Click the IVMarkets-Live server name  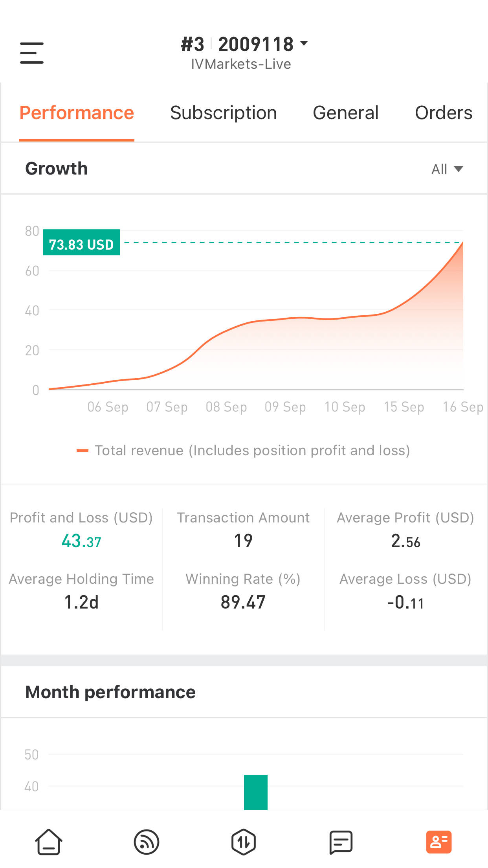241,64
